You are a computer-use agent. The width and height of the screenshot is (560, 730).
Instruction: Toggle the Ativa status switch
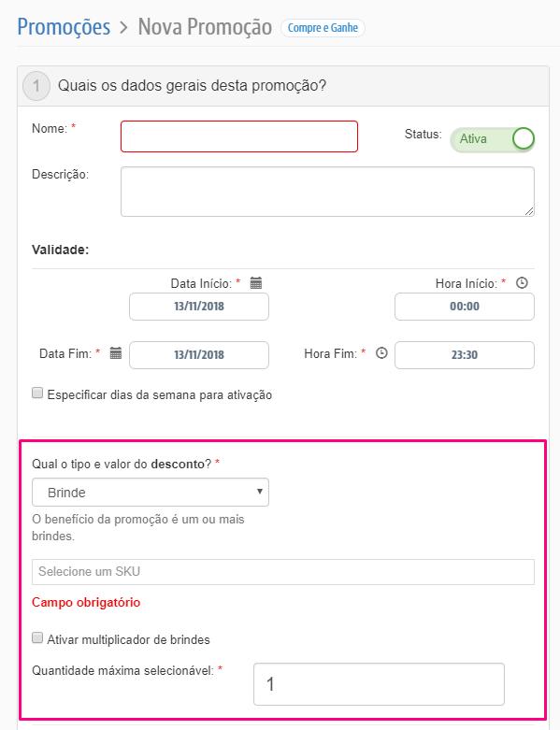click(493, 138)
